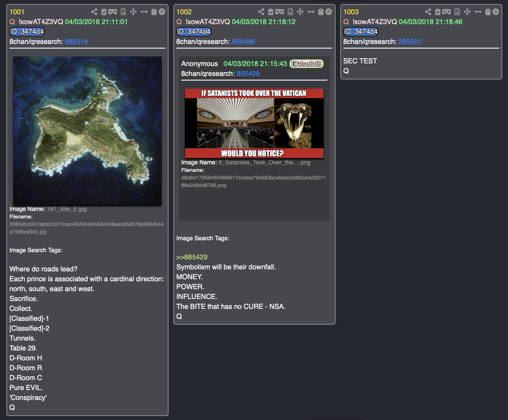Click timestamp 04/03/2018 21:18:46
Viewport: 508px width, 420px height.
coord(430,22)
